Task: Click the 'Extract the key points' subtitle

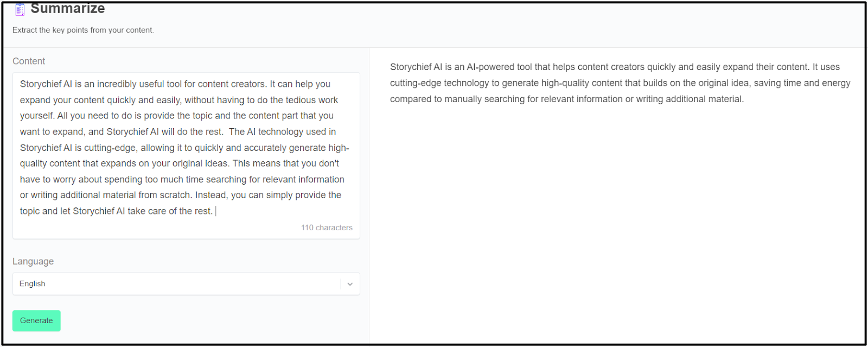Action: tap(83, 30)
